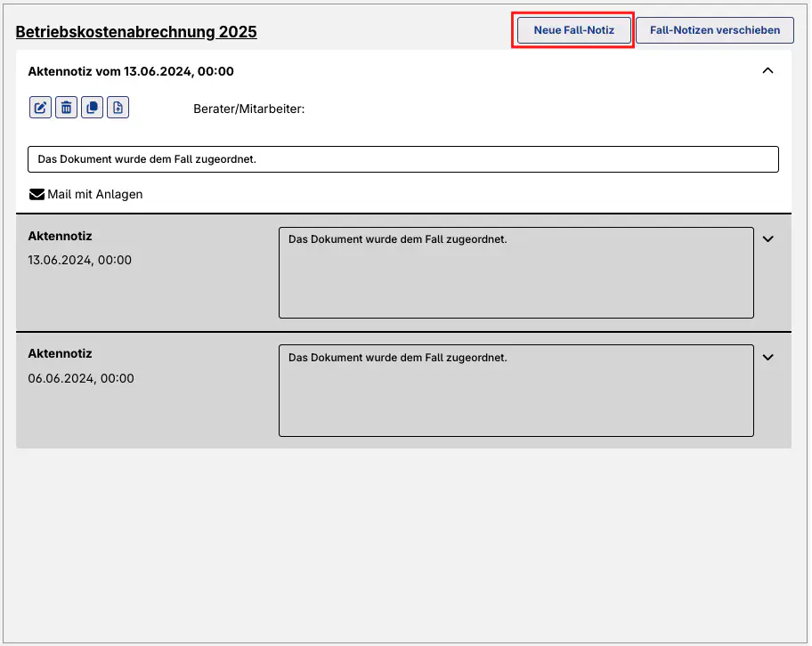Click the envelope mail icon

[37, 194]
